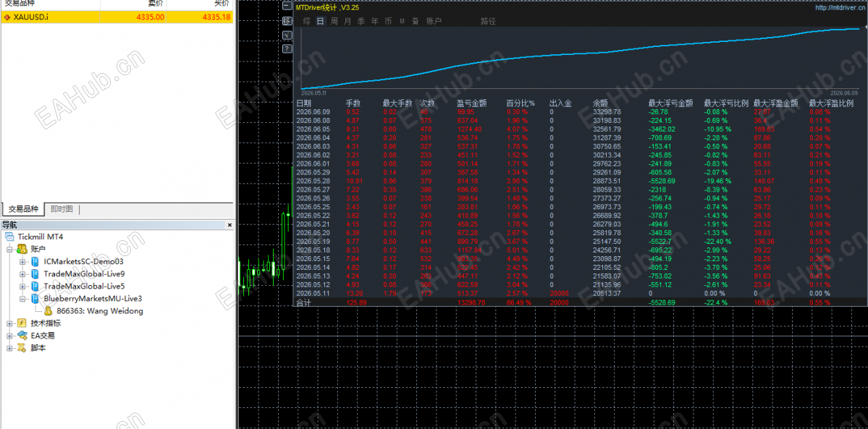The height and width of the screenshot is (429, 868).
Task: Click the 最大浮盈比例 column header
Action: tap(831, 103)
